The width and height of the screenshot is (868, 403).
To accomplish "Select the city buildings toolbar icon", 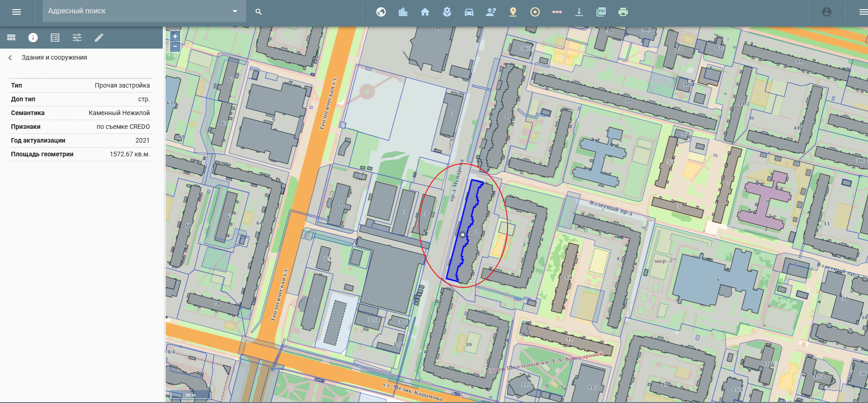I will tap(403, 12).
